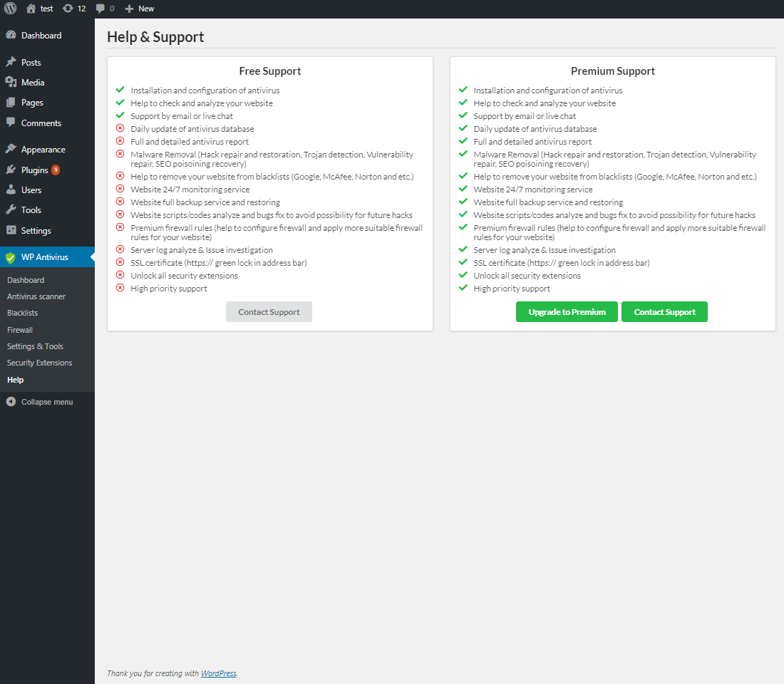Open the updates icon showing 12
The height and width of the screenshot is (684, 784).
pos(68,9)
